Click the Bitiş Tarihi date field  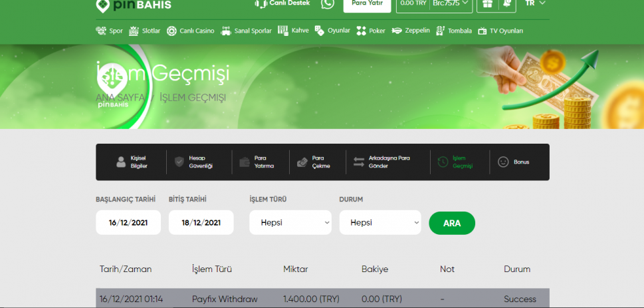tap(201, 222)
